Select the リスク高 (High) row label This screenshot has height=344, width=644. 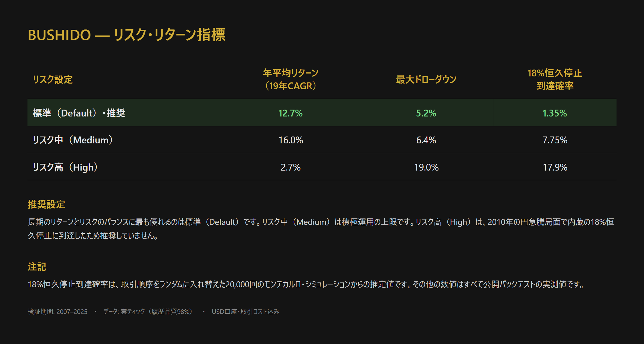66,167
